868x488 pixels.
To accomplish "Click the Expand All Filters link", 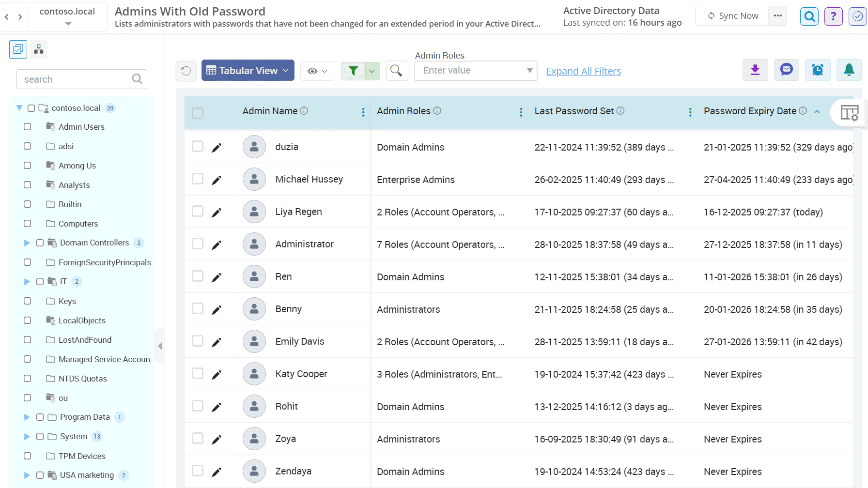I will pos(583,71).
